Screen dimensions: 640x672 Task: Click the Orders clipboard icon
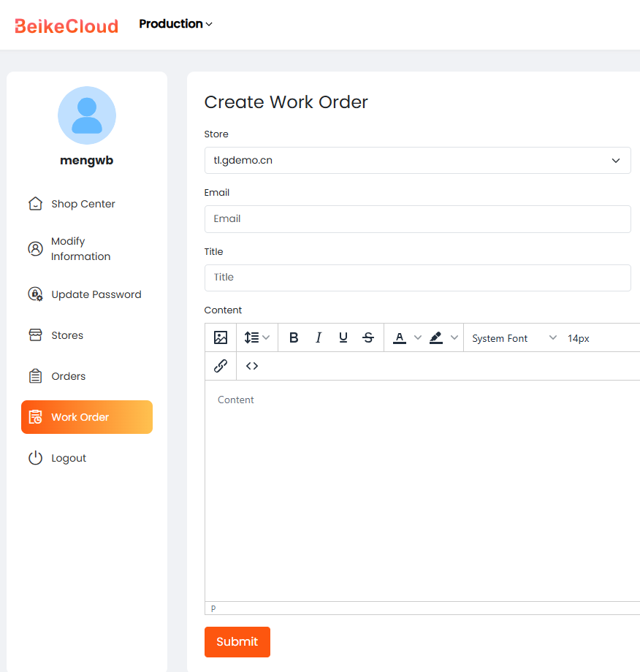[x=35, y=376]
